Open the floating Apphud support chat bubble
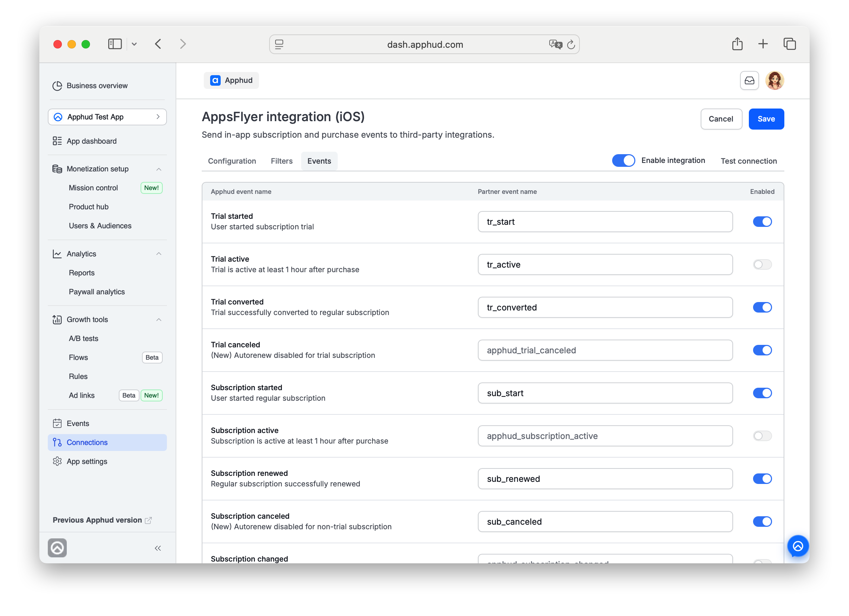 [x=798, y=546]
